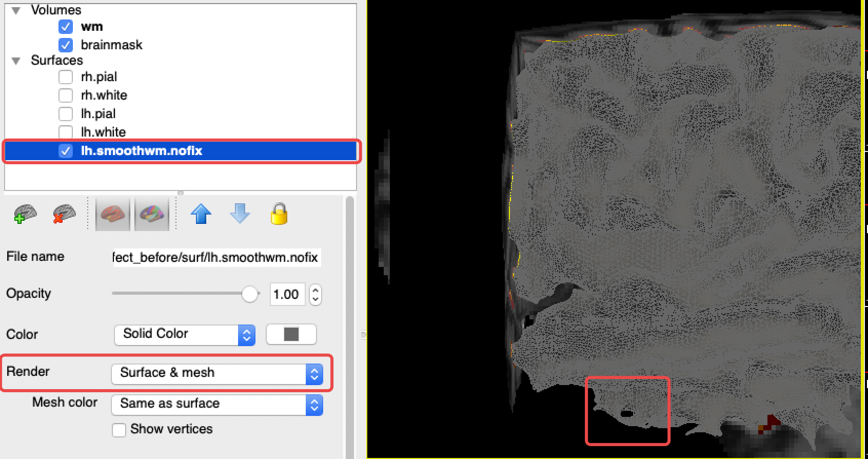This screenshot has height=459, width=868.
Task: Click the opacity 1.00 value field
Action: tap(287, 295)
